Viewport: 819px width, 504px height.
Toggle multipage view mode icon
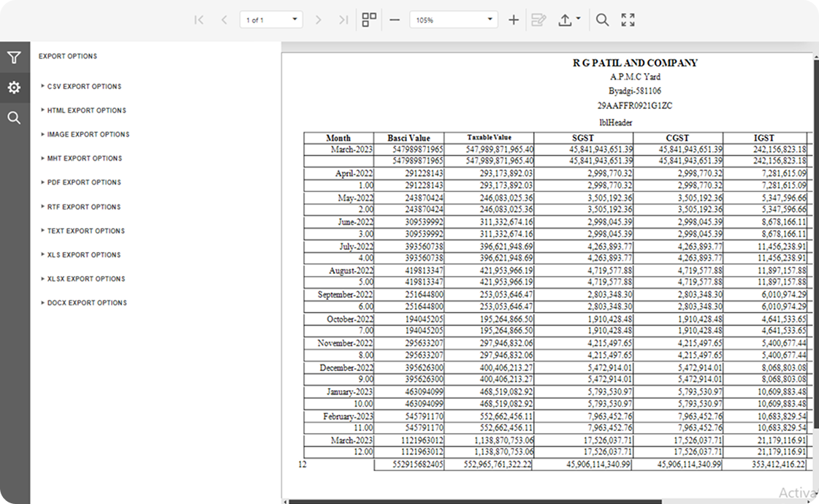tap(369, 20)
